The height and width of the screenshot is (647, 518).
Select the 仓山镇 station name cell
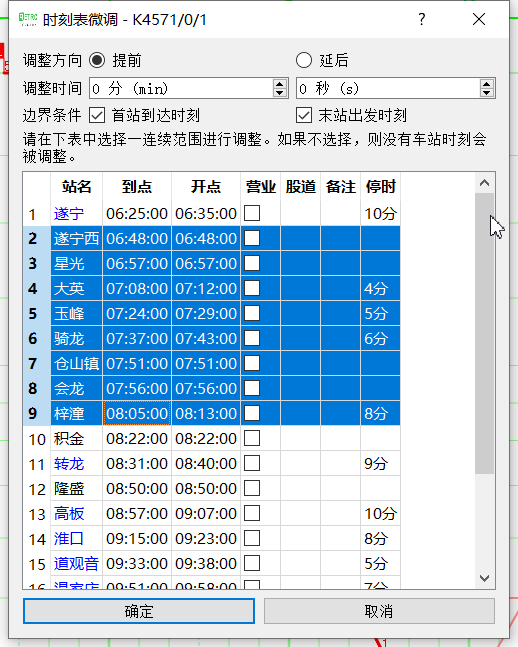click(76, 363)
